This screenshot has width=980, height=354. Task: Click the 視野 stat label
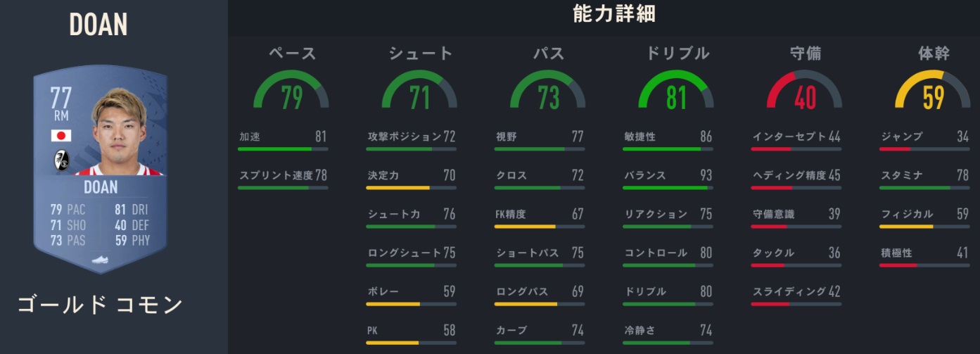point(507,137)
